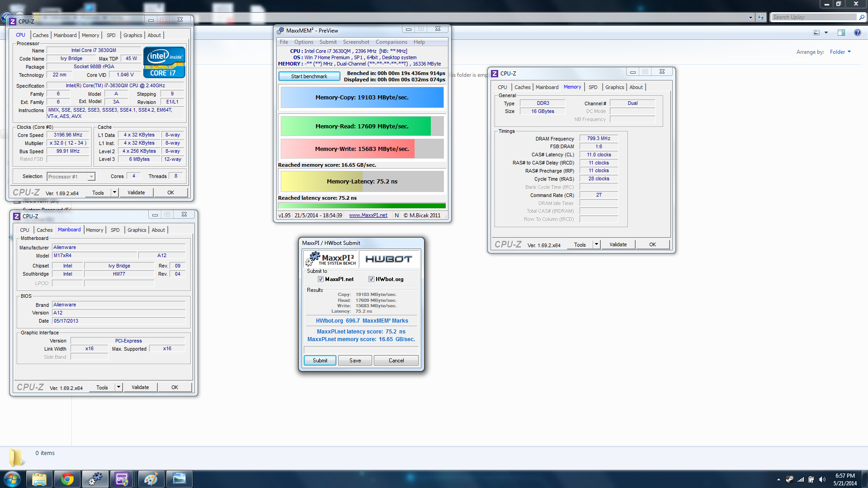Image resolution: width=868 pixels, height=488 pixels.
Task: Open Windows Explorer from taskbar
Action: tap(39, 479)
